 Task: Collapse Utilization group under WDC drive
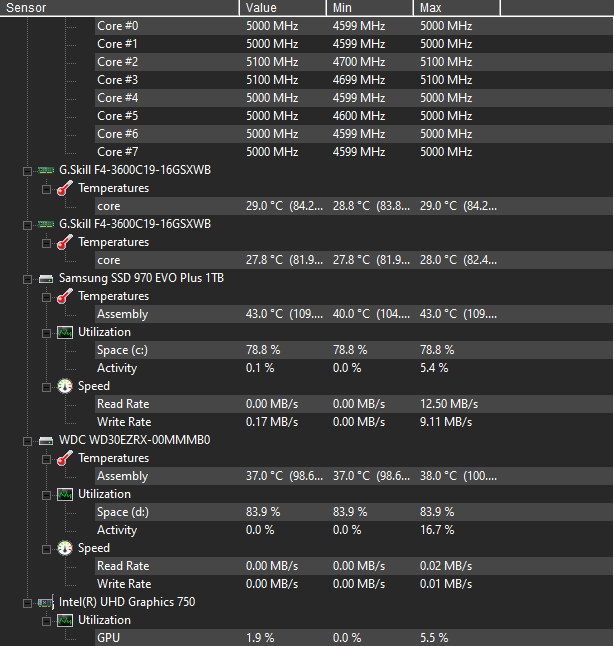point(46,494)
